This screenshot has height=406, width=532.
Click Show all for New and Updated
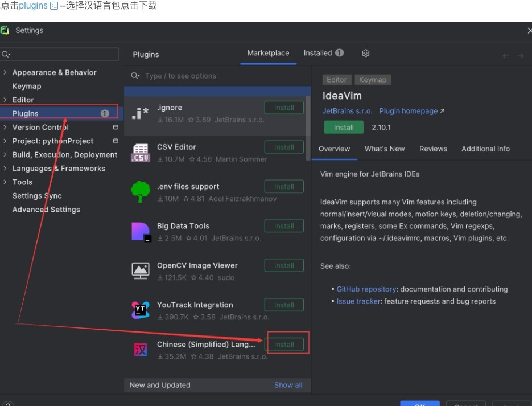(288, 385)
